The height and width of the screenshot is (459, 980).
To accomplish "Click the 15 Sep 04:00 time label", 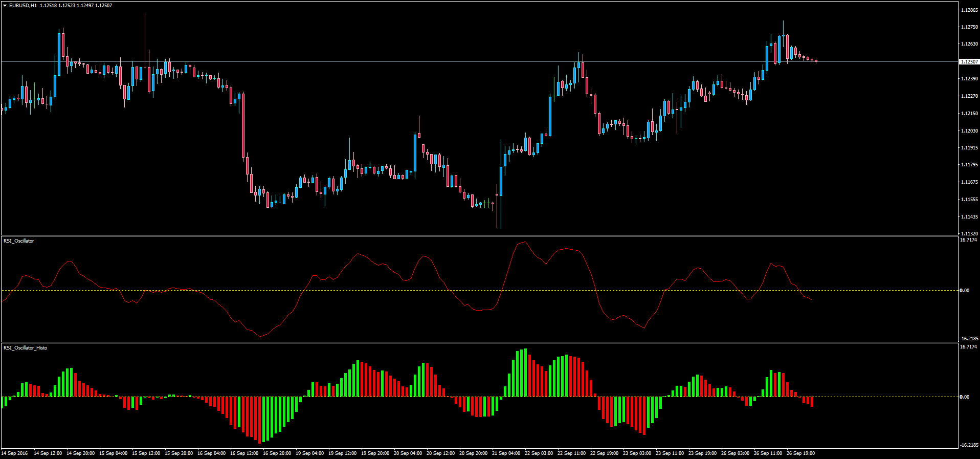I will click(113, 453).
